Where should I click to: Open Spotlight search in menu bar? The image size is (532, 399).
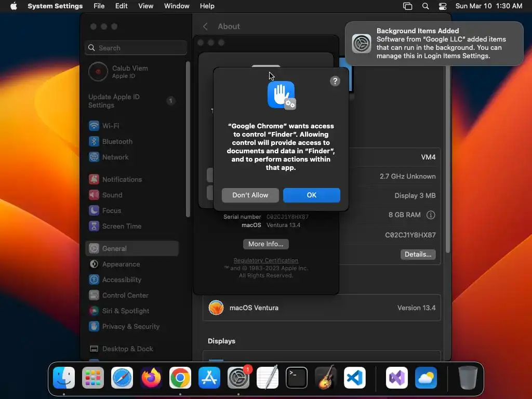[x=425, y=6]
